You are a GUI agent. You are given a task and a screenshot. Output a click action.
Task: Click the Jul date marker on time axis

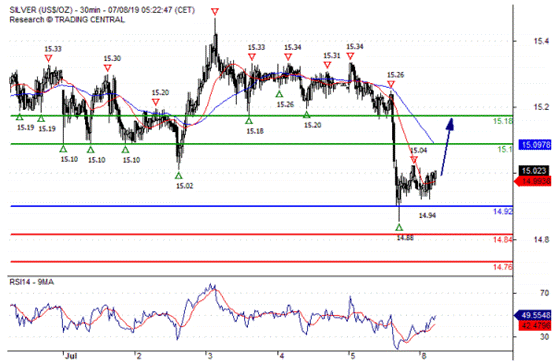pyautogui.click(x=71, y=356)
